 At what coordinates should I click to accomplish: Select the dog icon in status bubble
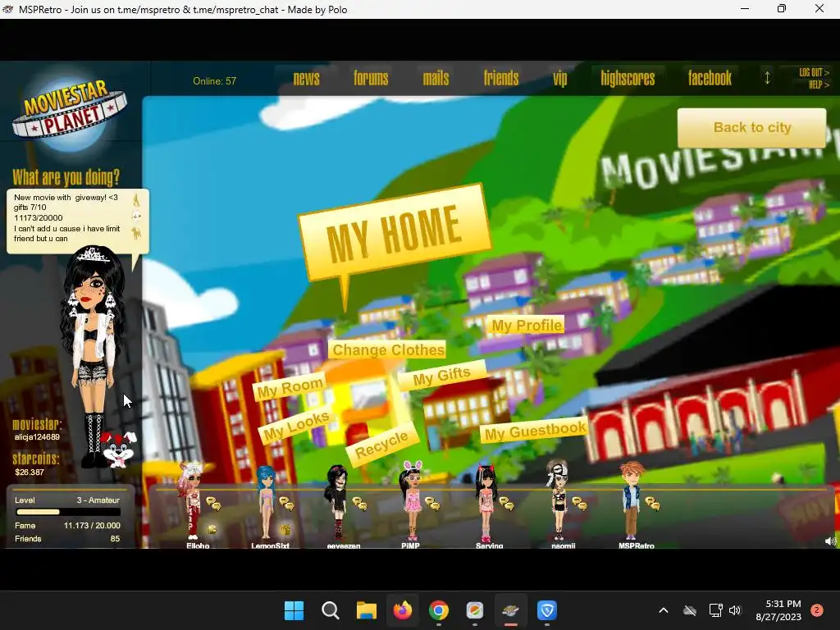pyautogui.click(x=137, y=233)
